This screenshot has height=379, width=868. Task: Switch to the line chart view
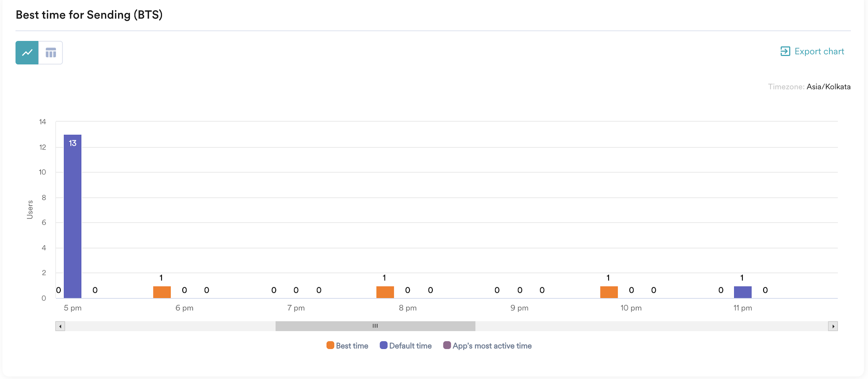(x=27, y=53)
